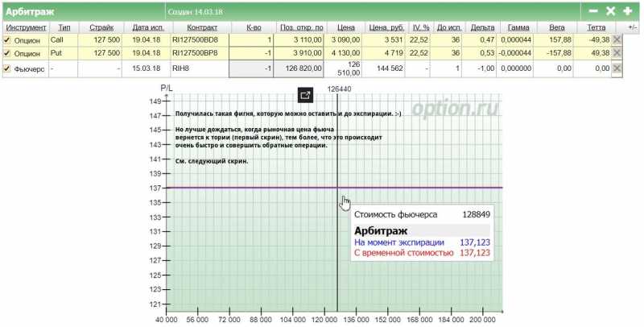This screenshot has height=327, width=644.
Task: Delete the Фьючерс RIH8 row
Action: (x=617, y=68)
